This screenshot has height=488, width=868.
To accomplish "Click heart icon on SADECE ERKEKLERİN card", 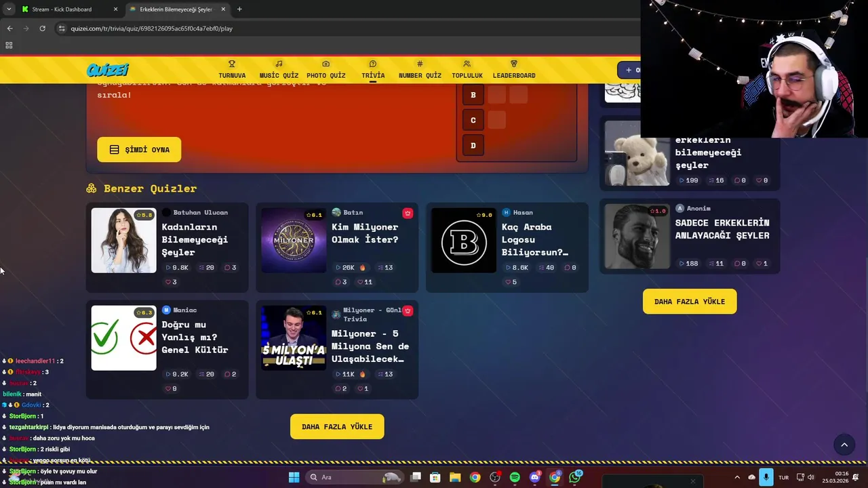I will pos(759,264).
